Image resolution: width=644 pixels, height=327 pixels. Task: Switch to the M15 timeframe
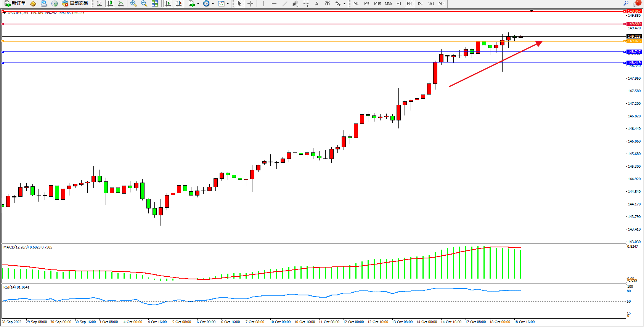tap(377, 3)
